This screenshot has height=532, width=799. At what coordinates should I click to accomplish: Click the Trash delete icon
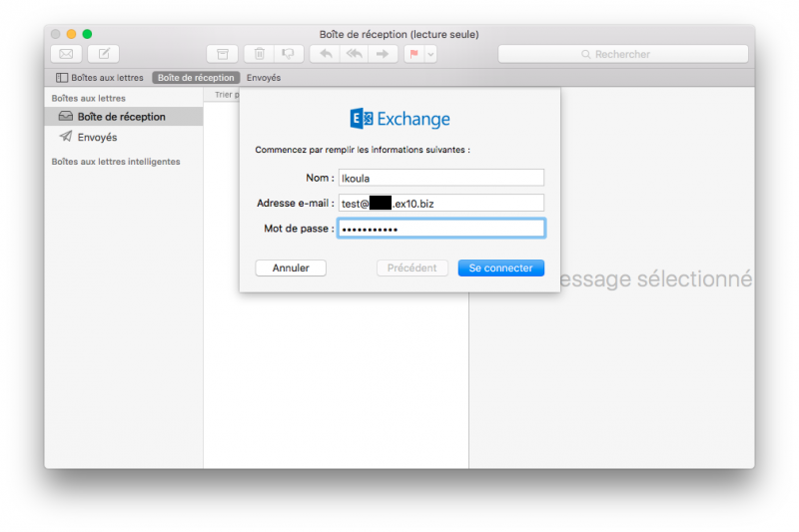[x=259, y=54]
